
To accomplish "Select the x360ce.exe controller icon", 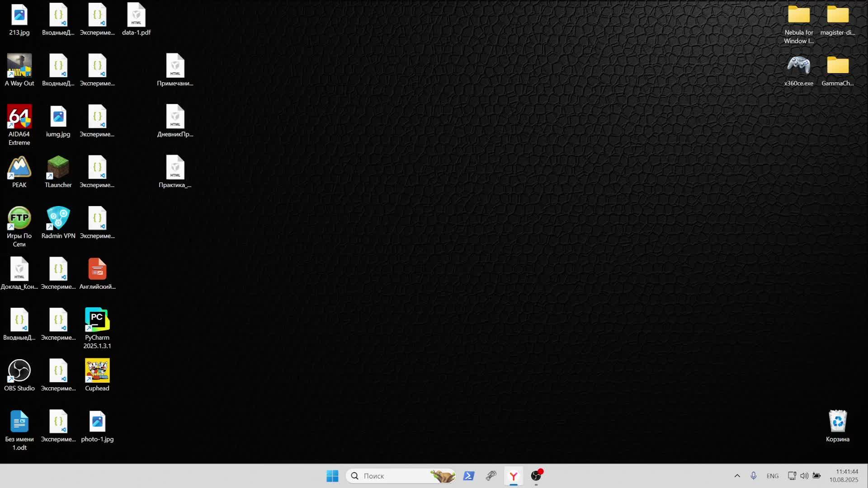I will pyautogui.click(x=798, y=66).
